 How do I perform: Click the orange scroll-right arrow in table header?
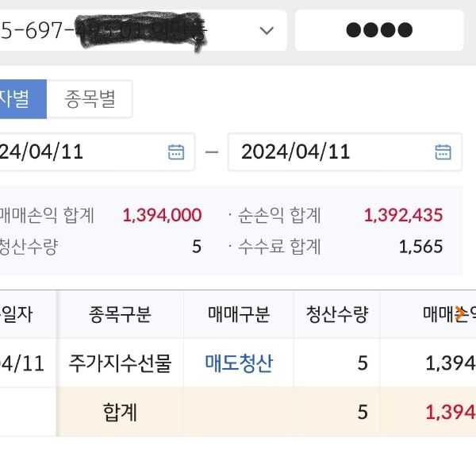click(x=460, y=314)
